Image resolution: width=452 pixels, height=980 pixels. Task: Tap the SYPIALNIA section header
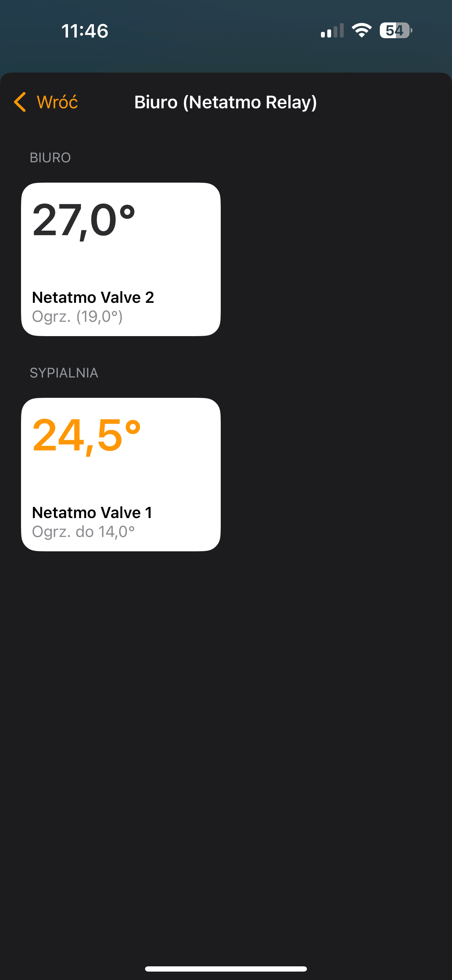point(64,373)
